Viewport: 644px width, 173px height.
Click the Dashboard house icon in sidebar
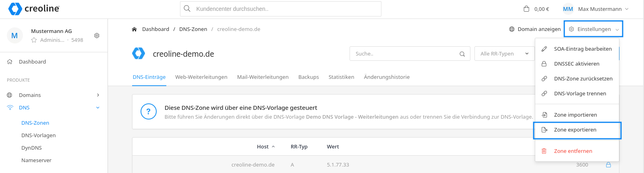(10, 62)
